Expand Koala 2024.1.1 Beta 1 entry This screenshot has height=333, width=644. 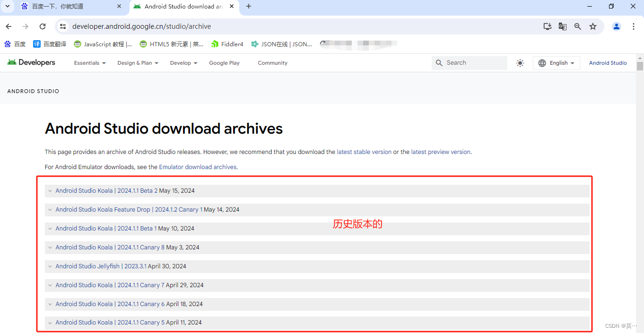coord(317,229)
